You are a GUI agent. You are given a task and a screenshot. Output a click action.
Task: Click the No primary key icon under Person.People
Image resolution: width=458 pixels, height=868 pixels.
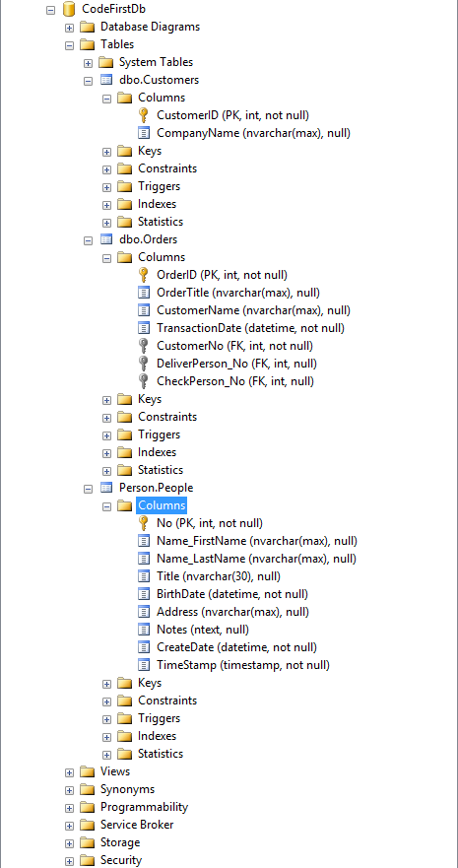tap(143, 523)
